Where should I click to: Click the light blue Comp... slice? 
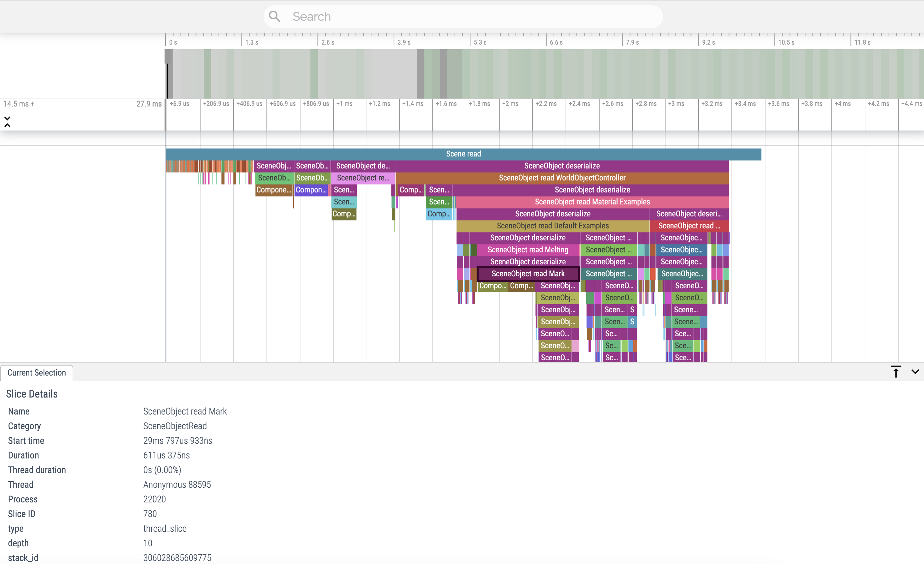click(439, 214)
